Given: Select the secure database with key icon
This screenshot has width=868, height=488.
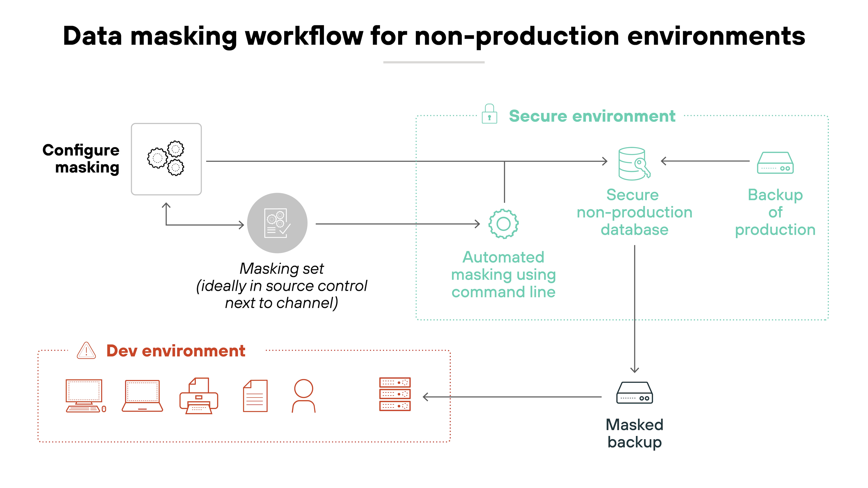Looking at the screenshot, I should [x=635, y=163].
